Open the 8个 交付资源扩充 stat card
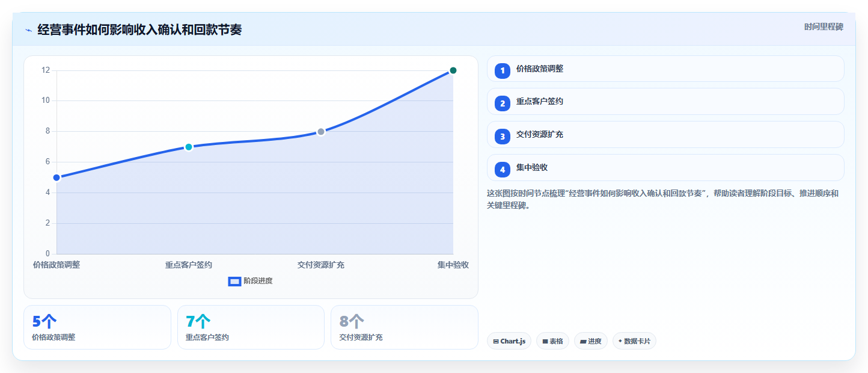This screenshot has height=373, width=868. click(405, 327)
